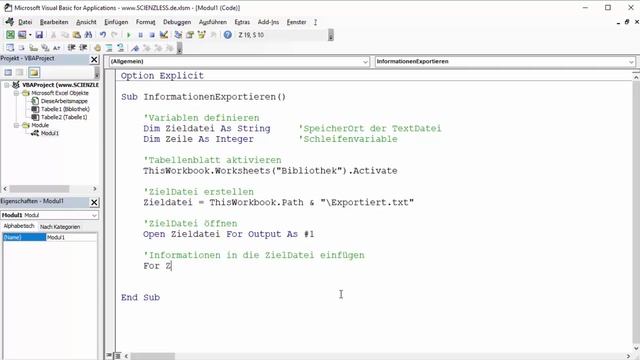Switch to Procedure View button at bottom-left
Image resolution: width=640 pixels, height=360 pixels.
click(109, 356)
